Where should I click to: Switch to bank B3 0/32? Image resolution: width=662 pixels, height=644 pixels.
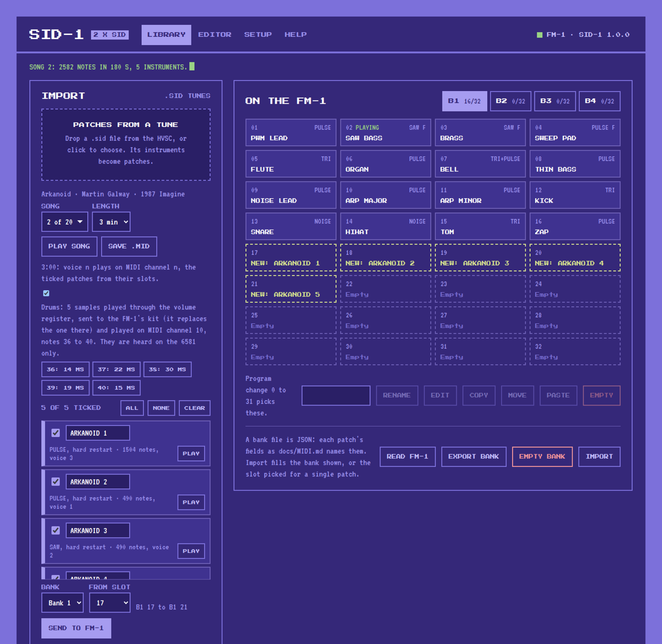coord(555,101)
